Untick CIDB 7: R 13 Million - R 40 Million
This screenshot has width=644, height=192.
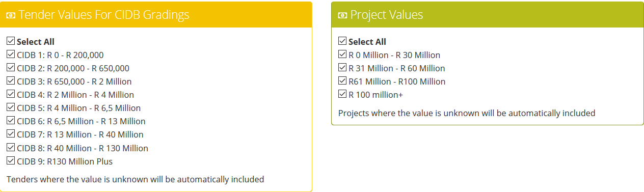coord(11,134)
